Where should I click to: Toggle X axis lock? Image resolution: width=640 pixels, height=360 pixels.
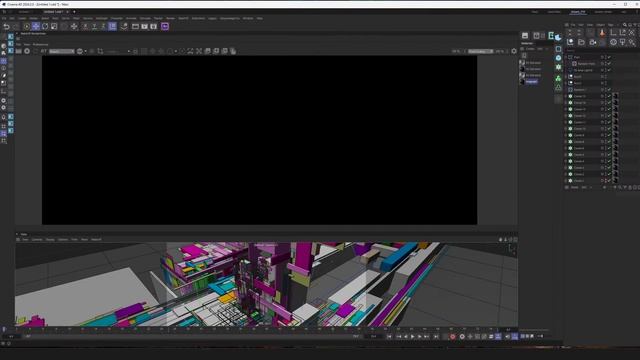tap(85, 27)
